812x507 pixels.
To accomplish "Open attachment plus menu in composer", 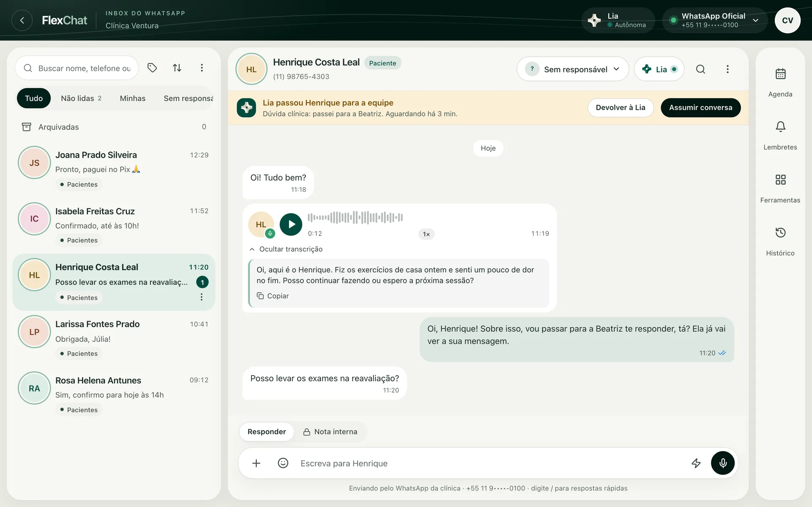I will coord(256,463).
